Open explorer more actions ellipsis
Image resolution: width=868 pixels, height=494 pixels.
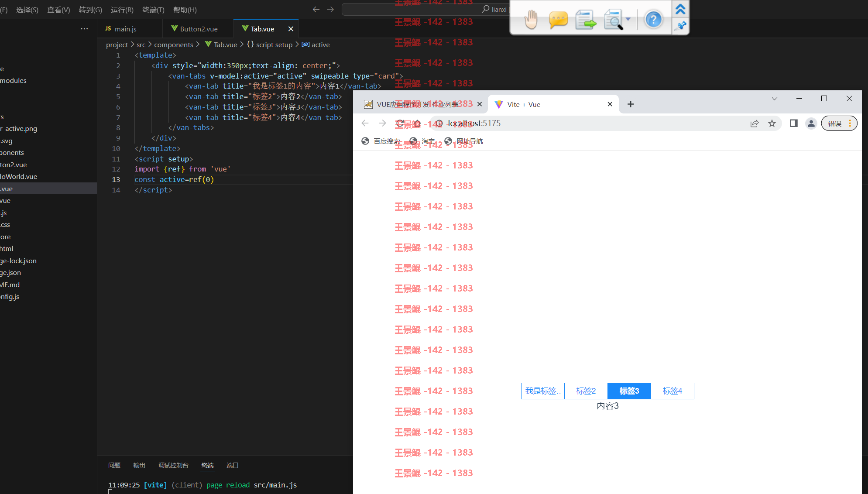[84, 29]
